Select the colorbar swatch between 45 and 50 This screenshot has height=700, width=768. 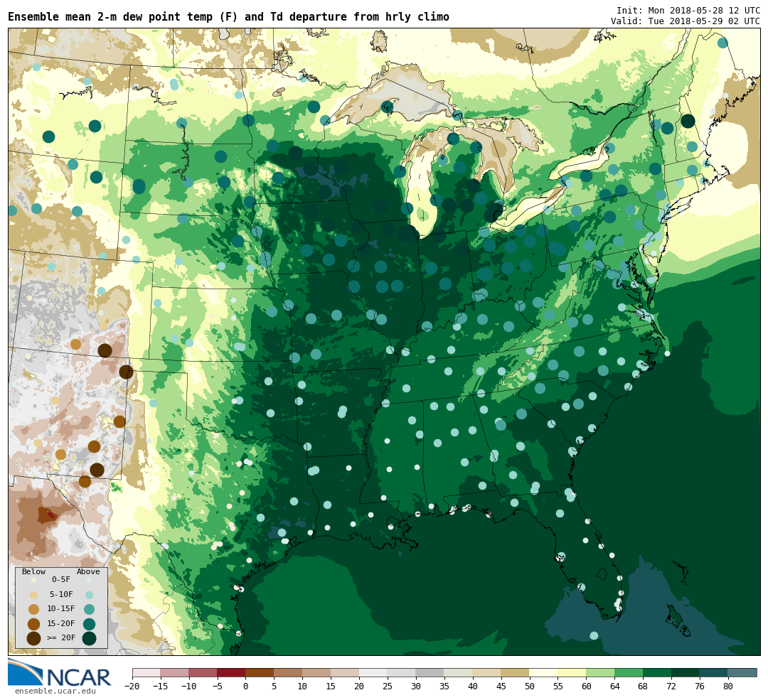[516, 672]
